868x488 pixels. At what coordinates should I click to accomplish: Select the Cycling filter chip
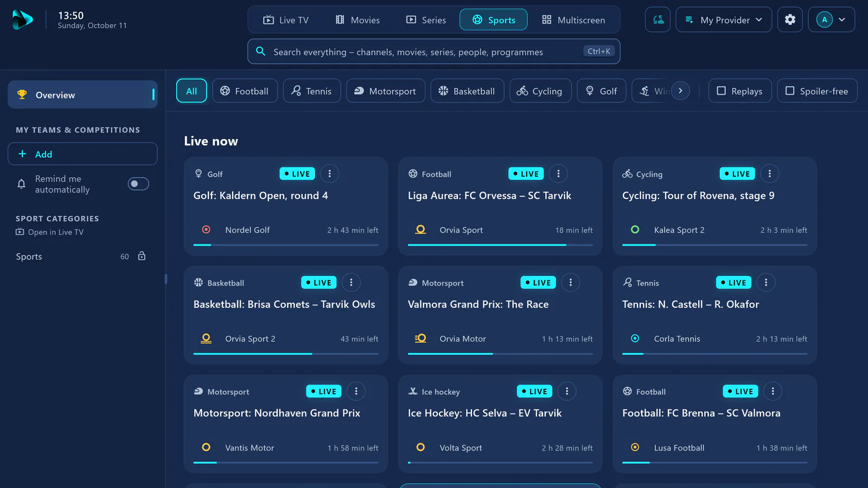[x=540, y=91]
